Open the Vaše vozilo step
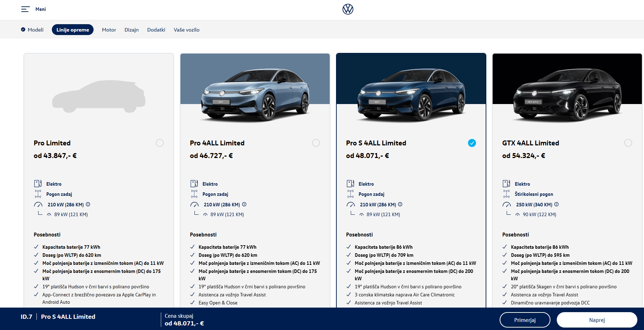 point(187,30)
